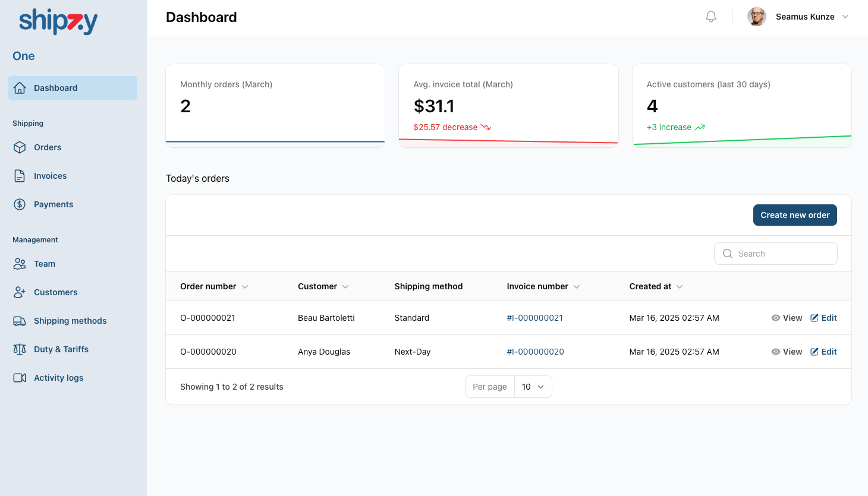Click the Invoices document icon

(x=20, y=176)
